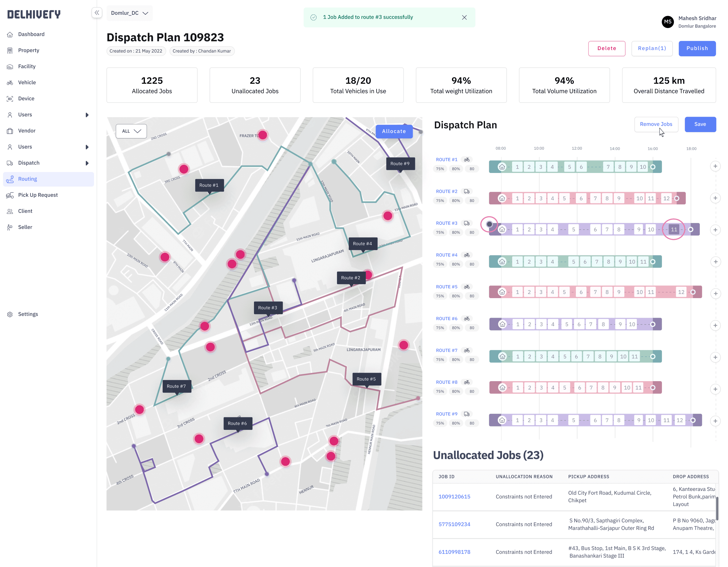This screenshot has width=728, height=567.
Task: Click the home depot icon on Route #2 timeline
Action: 502,198
